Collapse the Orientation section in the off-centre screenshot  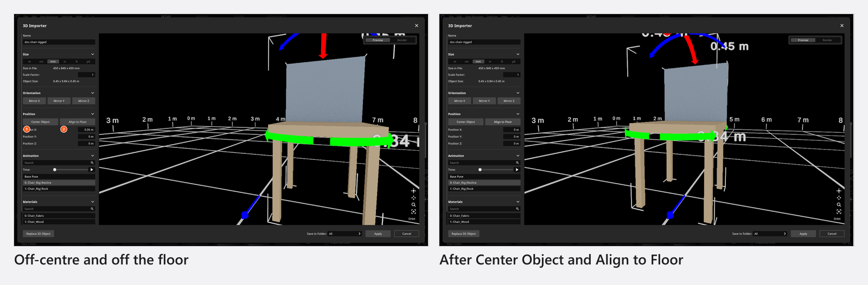tap(92, 93)
